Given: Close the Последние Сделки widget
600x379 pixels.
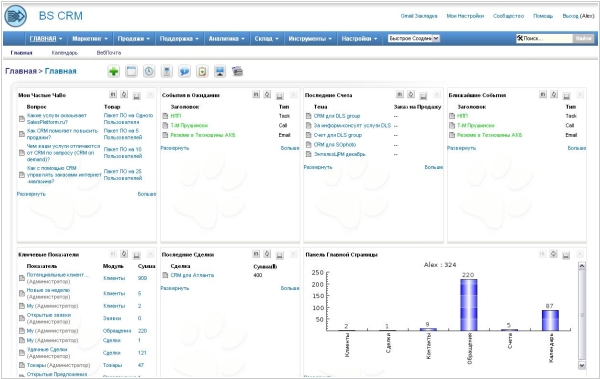Looking at the screenshot, I should point(293,254).
